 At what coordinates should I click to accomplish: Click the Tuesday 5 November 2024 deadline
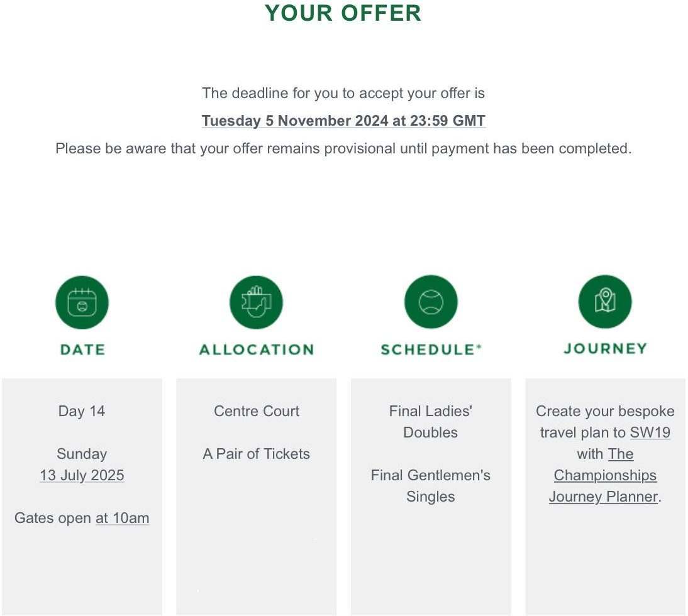click(x=343, y=121)
